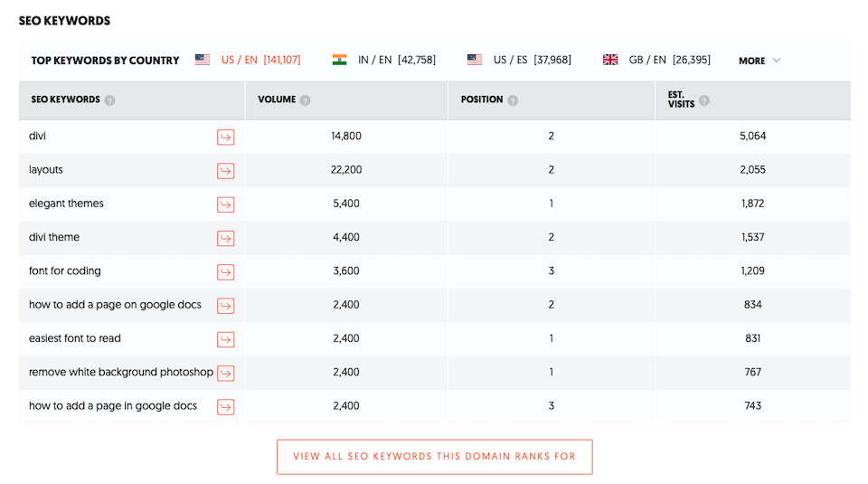
Task: Click arrow icon for 'remove white background photoshop'
Action: coord(225,373)
